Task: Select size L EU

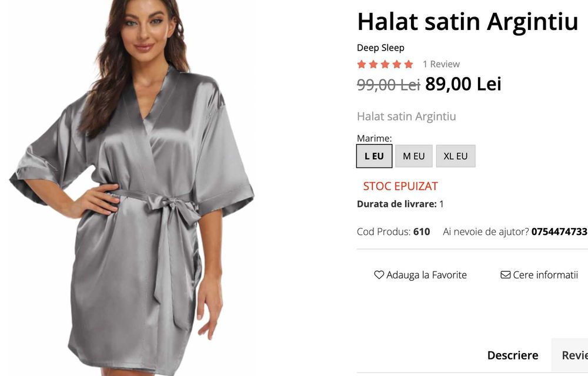Action: point(374,156)
